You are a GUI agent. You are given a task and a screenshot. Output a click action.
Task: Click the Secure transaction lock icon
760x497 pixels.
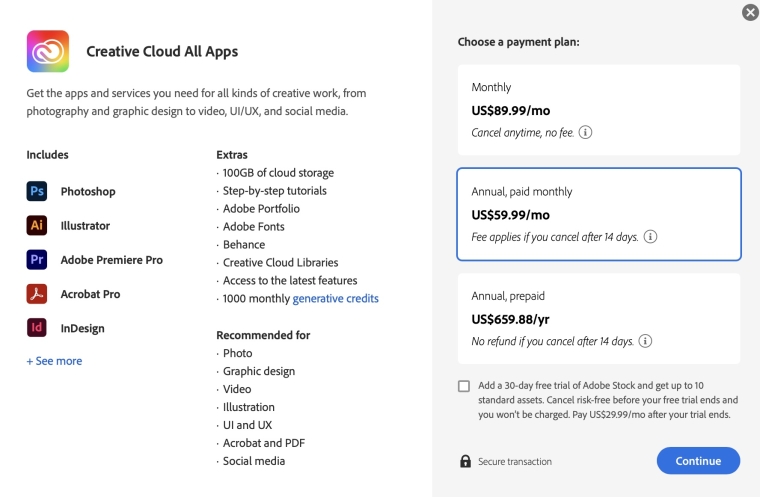pos(465,461)
